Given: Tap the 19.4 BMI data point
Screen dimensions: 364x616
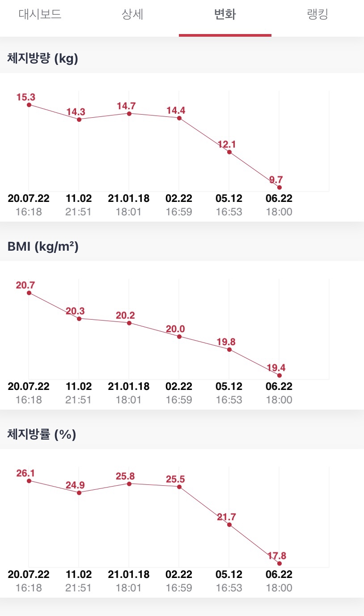Looking at the screenshot, I should pyautogui.click(x=279, y=375).
